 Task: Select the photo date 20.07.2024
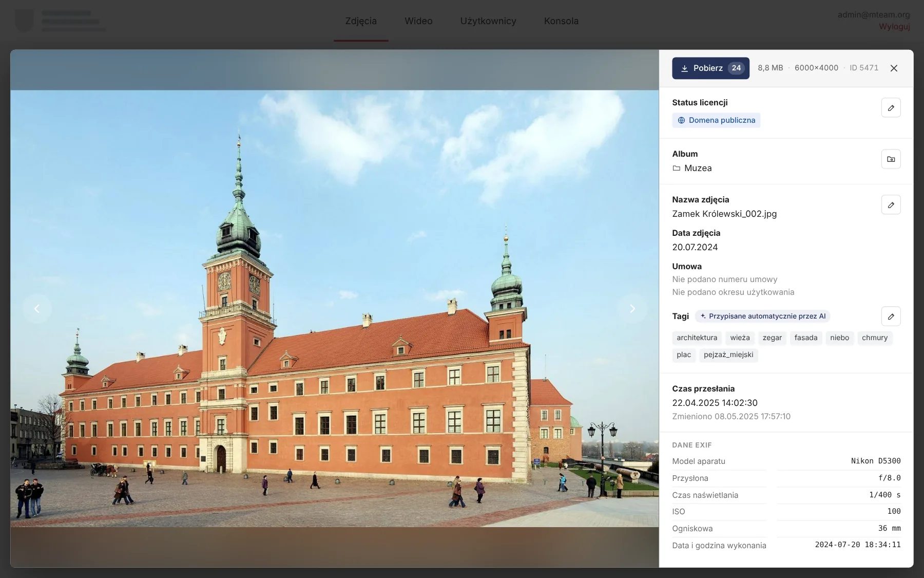tap(695, 247)
